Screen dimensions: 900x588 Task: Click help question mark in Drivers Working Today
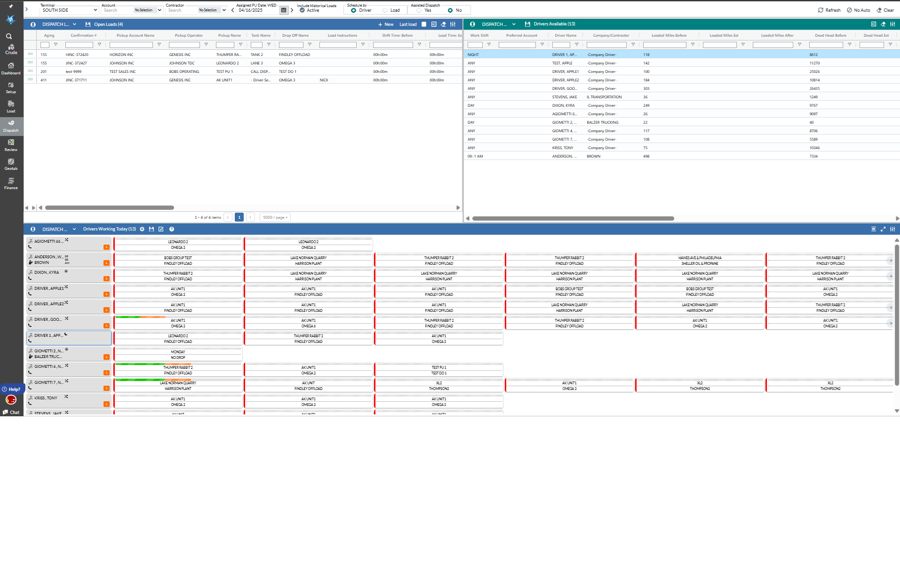172,229
